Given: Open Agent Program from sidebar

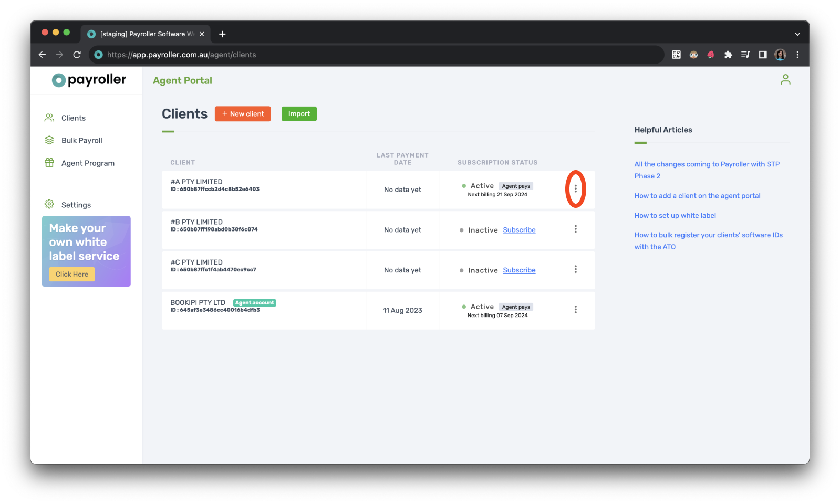Looking at the screenshot, I should [88, 163].
